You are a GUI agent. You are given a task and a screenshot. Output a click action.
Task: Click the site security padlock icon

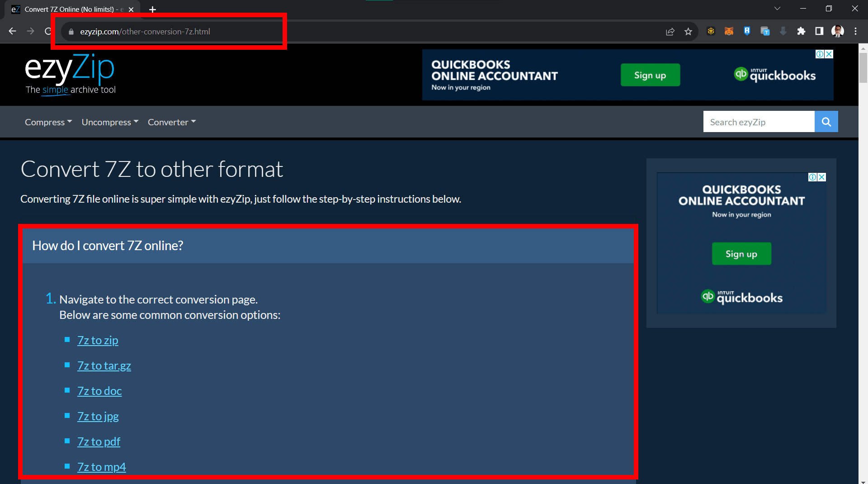pos(71,31)
